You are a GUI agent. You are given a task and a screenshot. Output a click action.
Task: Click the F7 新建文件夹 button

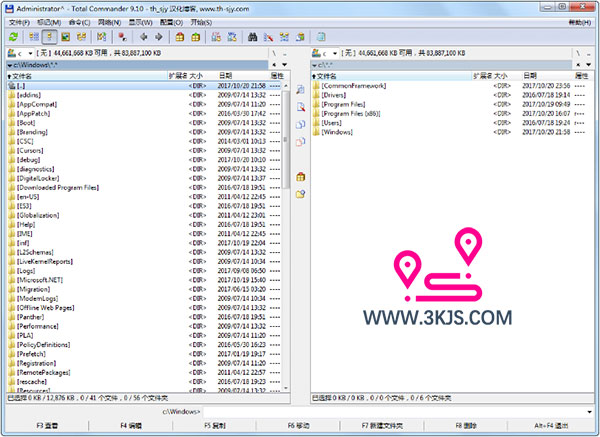(x=382, y=426)
